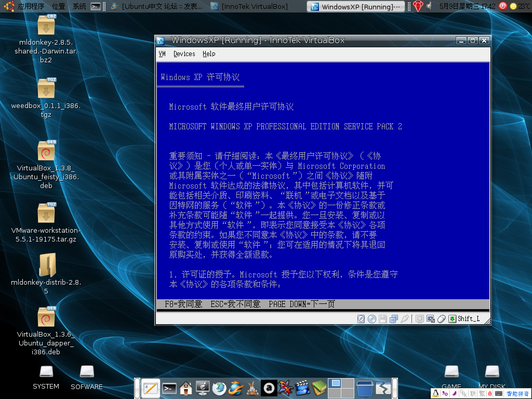
Task: Click the PAGE DOWN=下一页 text
Action: point(302,304)
